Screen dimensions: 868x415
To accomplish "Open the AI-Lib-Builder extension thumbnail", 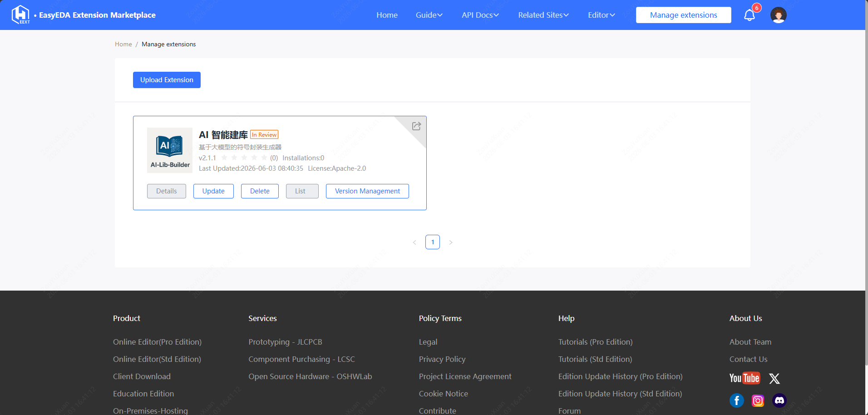I will (170, 150).
